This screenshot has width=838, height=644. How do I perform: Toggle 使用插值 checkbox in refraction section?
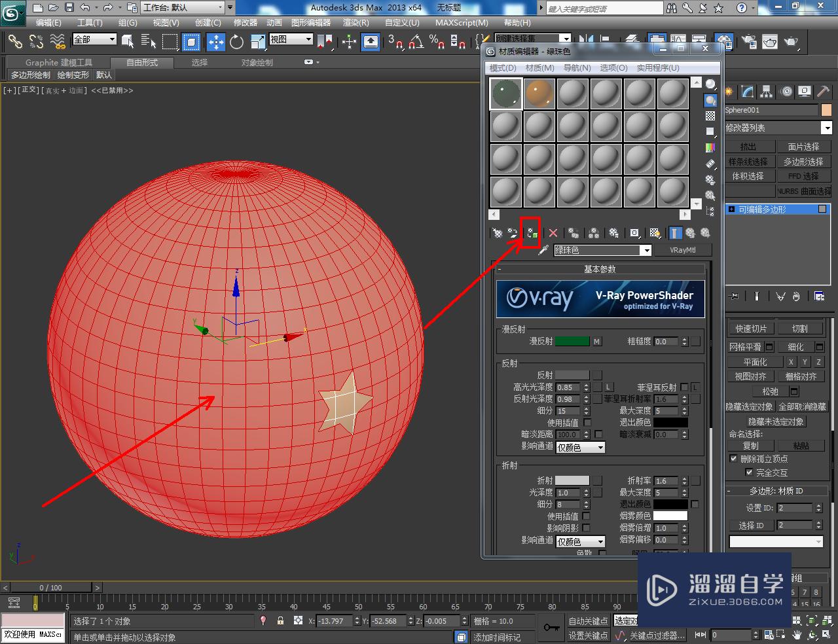[x=587, y=516]
